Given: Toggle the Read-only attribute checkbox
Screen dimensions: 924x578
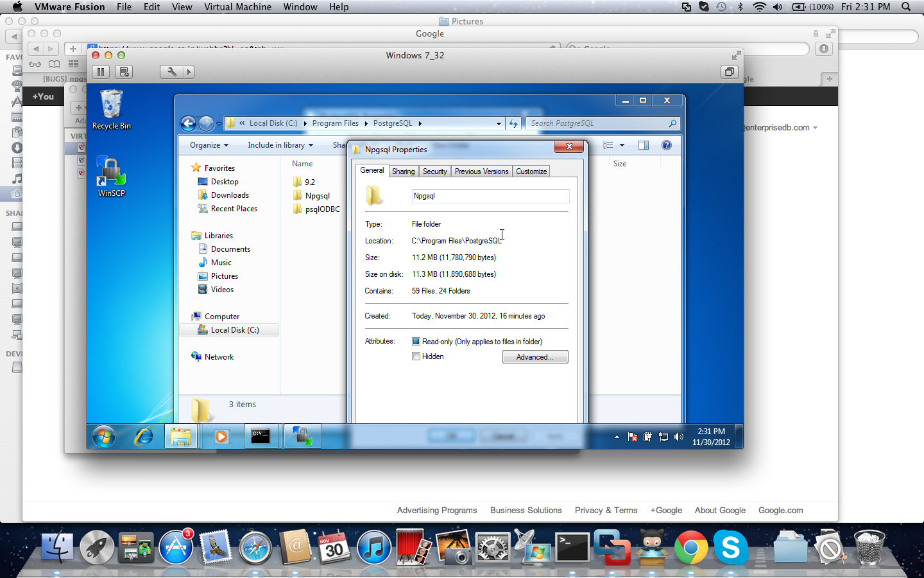Looking at the screenshot, I should pyautogui.click(x=416, y=342).
